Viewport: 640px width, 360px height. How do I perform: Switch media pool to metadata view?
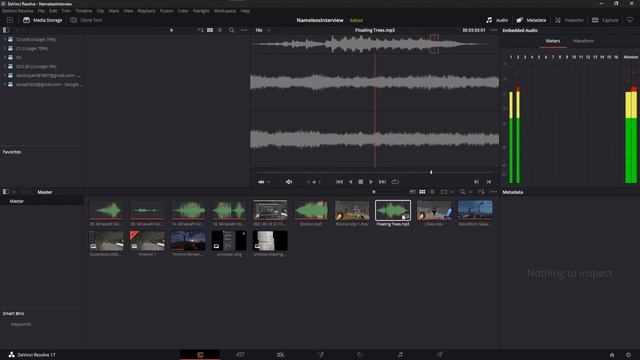[413, 192]
